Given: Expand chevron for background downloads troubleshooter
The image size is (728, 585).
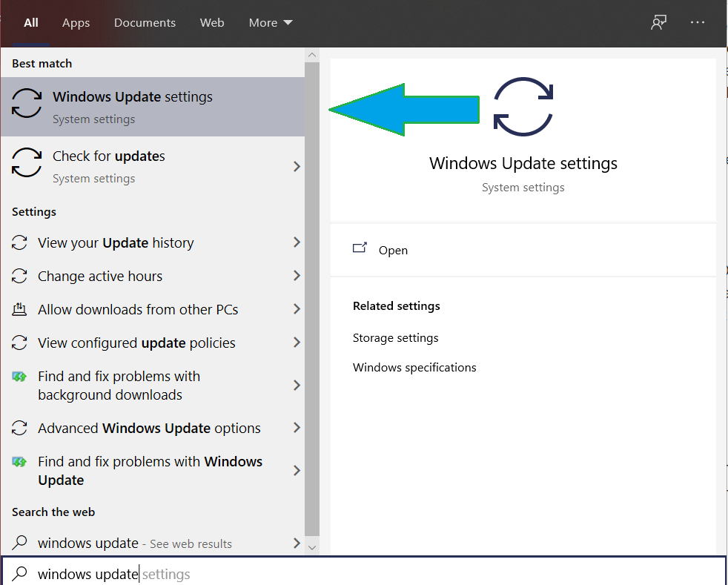Looking at the screenshot, I should click(x=297, y=385).
